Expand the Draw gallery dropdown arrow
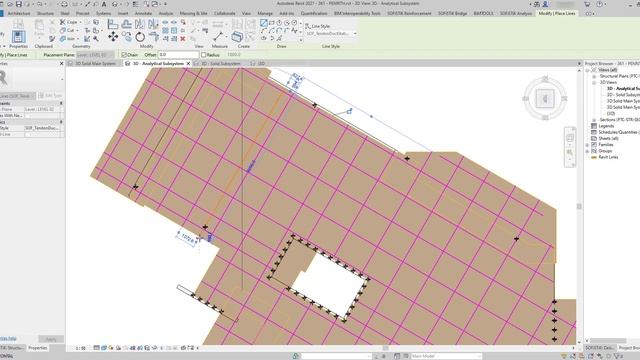This screenshot has width=640, height=360. coord(301,40)
